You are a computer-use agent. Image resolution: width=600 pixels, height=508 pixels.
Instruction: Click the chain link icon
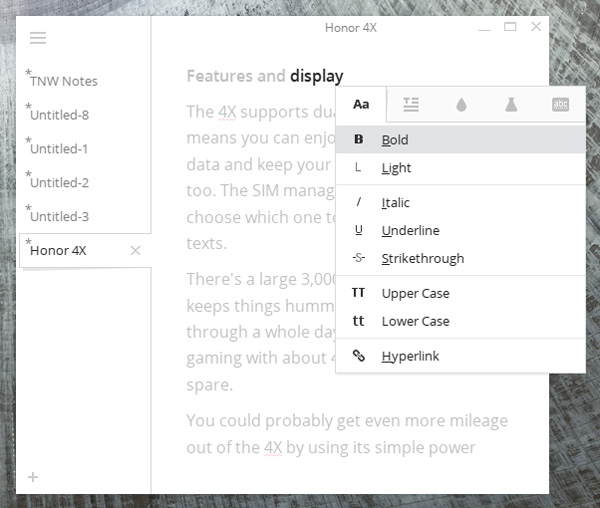pos(359,356)
